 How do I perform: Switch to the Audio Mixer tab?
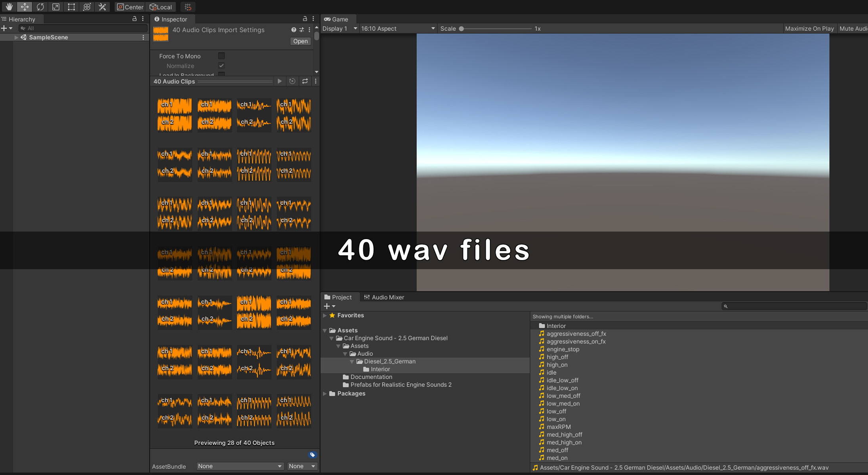point(383,297)
